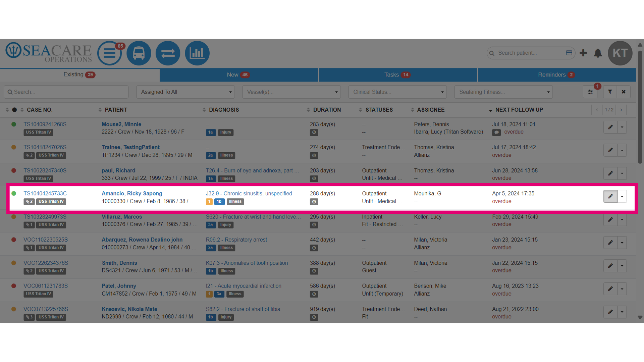Click clock icon under 288 day(s)
644x362 pixels.
coord(314,202)
